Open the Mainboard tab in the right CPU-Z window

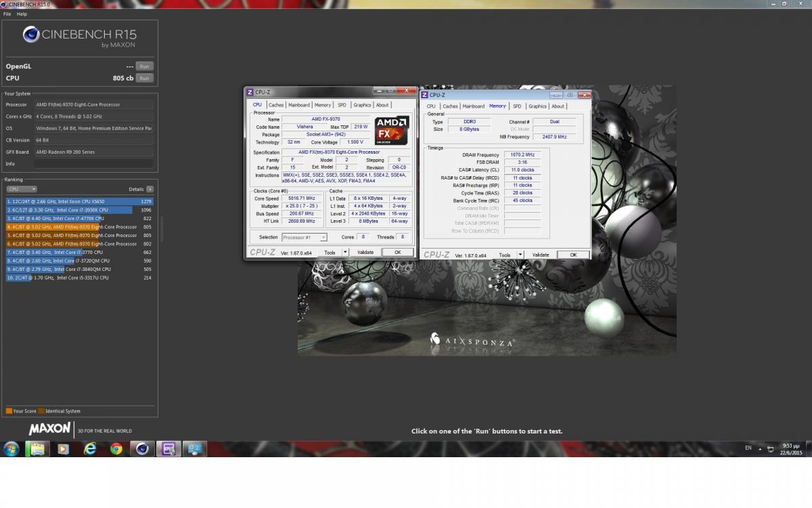(474, 106)
